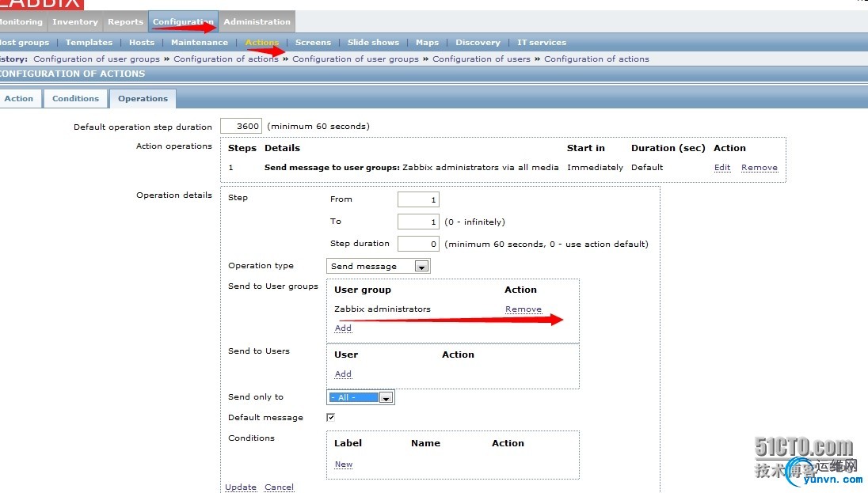Screen dimensions: 868x493
Task: Select the 'Zabbix administrators' user group text
Action: click(382, 309)
